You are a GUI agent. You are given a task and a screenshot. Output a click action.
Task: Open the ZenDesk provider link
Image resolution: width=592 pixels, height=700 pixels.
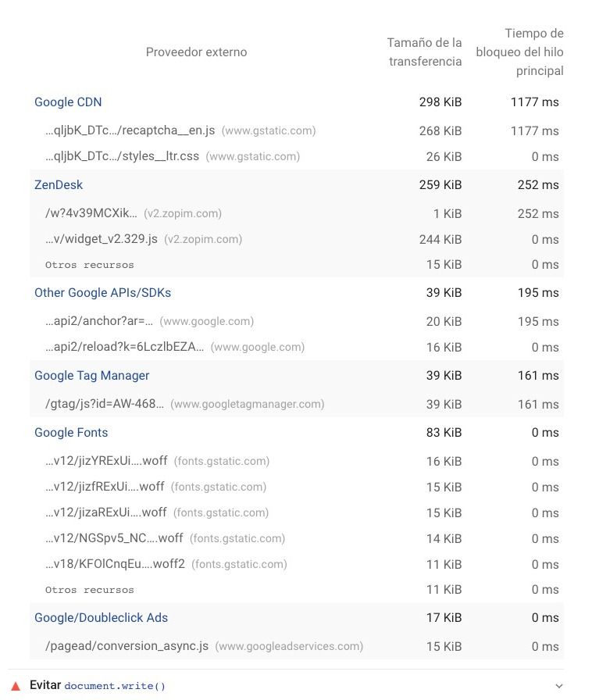click(59, 185)
